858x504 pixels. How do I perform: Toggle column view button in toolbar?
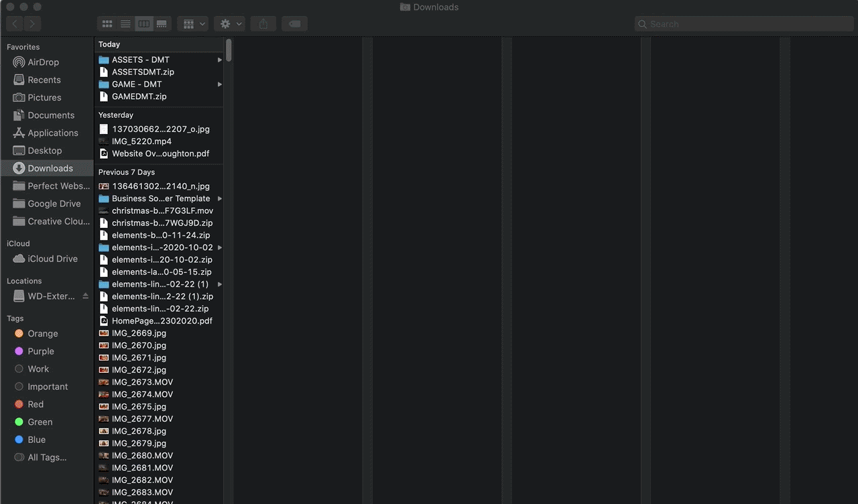[x=143, y=24]
